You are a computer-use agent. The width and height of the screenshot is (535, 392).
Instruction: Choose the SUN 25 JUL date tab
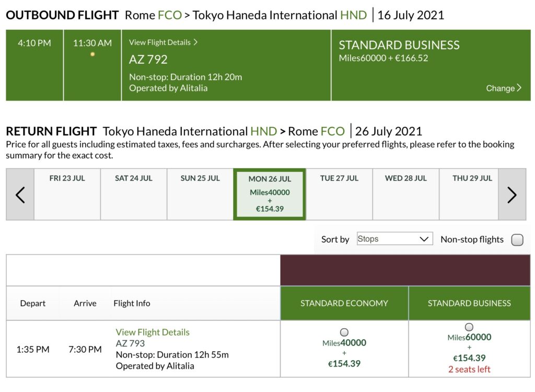click(200, 194)
